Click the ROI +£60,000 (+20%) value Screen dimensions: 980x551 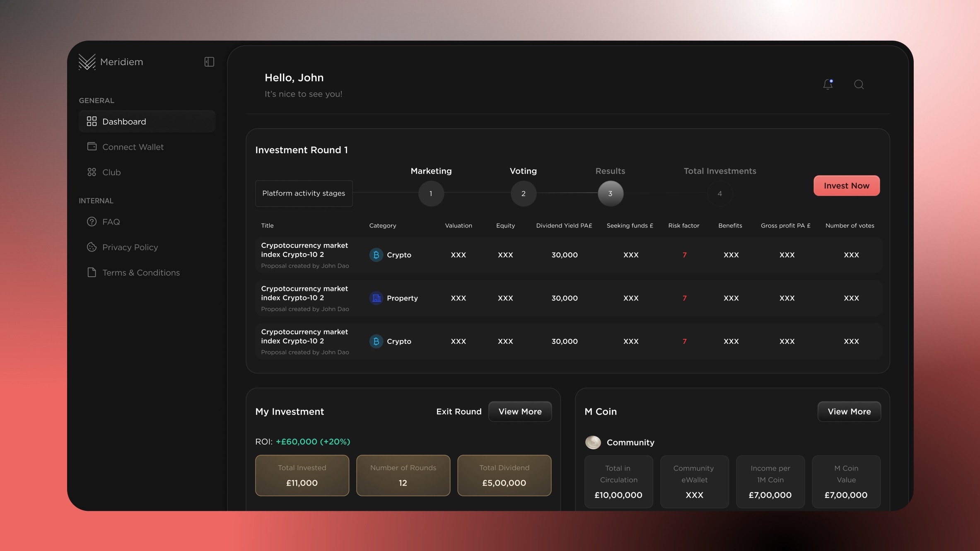point(313,442)
